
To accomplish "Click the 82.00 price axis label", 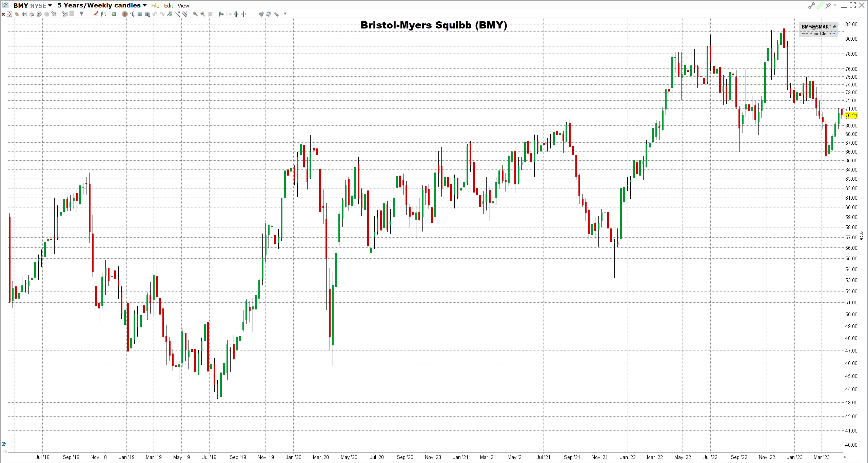I will click(x=851, y=24).
